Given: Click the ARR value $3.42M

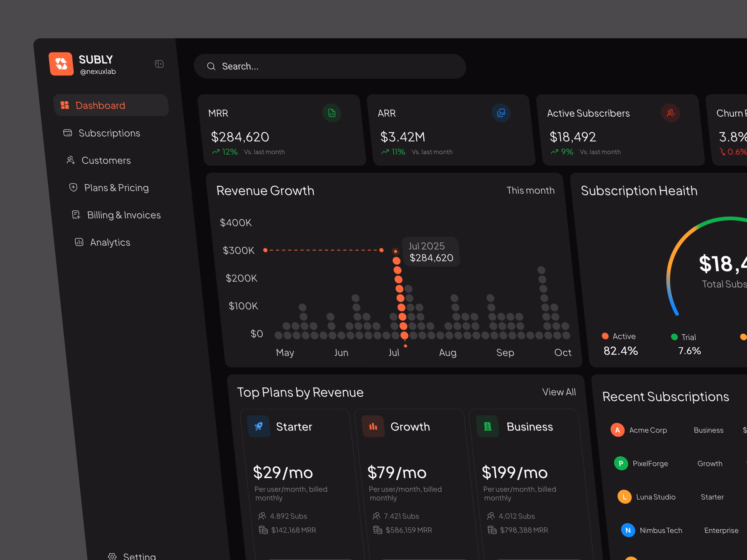Looking at the screenshot, I should click(x=403, y=137).
